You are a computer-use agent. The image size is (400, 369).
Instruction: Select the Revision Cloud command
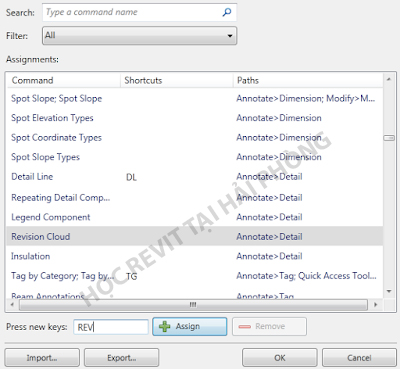click(41, 237)
